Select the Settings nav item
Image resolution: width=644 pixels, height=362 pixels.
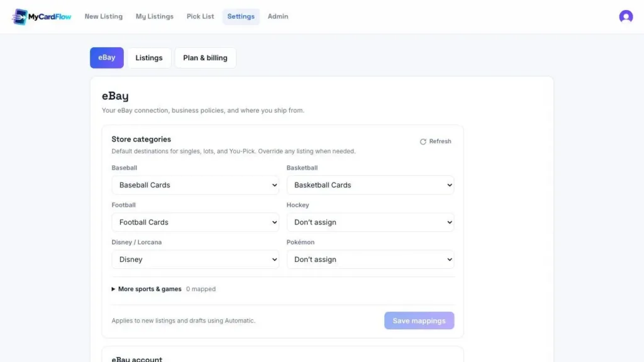[x=241, y=16]
